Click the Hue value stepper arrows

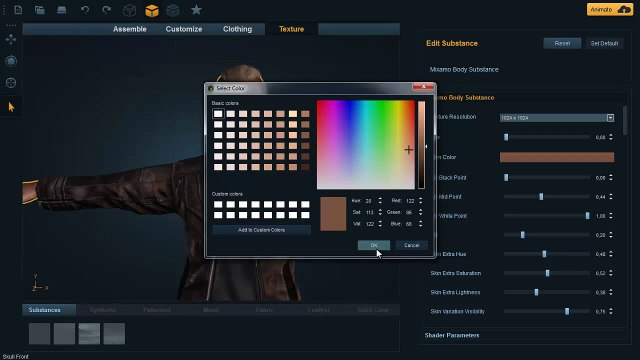click(x=380, y=200)
